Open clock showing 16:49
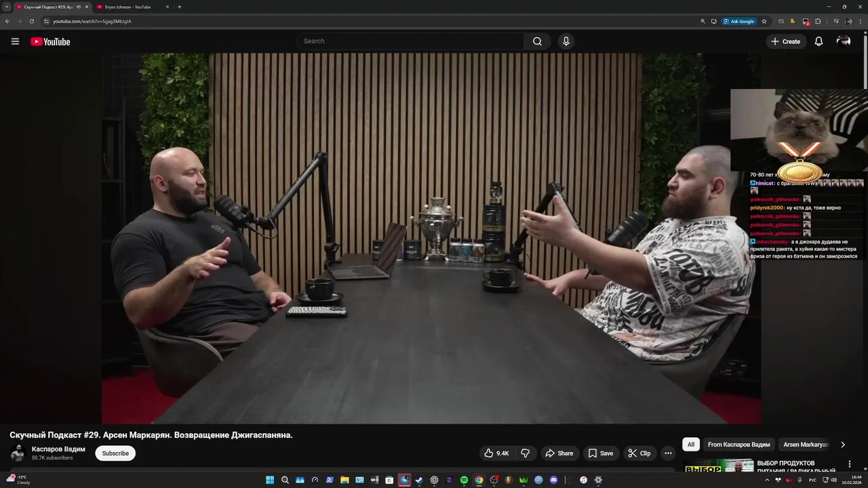868x488 pixels. (852, 480)
